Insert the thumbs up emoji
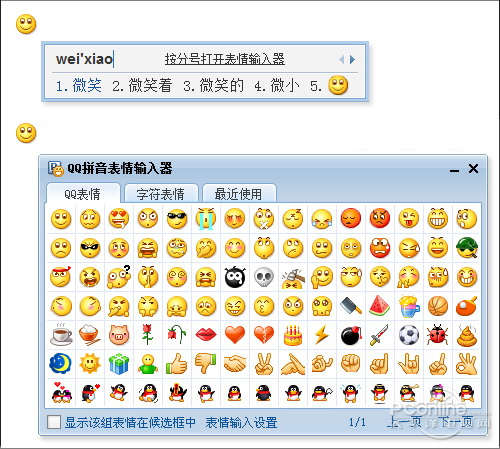 [177, 364]
